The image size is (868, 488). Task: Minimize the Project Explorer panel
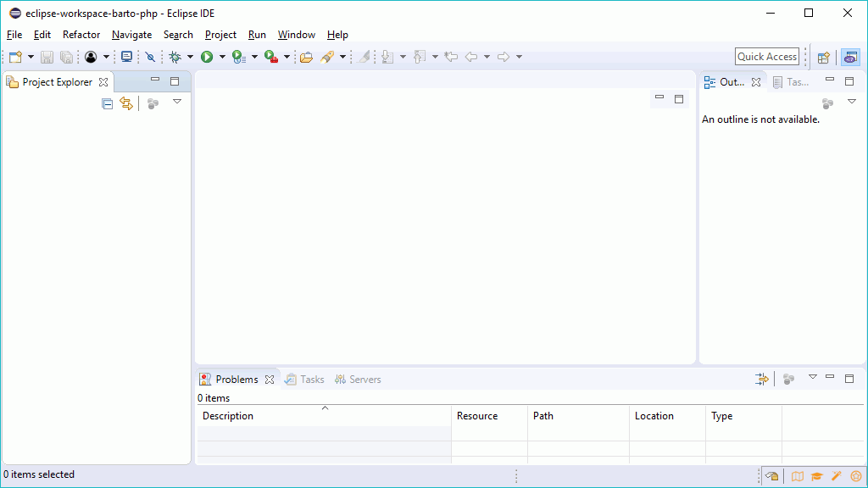coord(155,80)
